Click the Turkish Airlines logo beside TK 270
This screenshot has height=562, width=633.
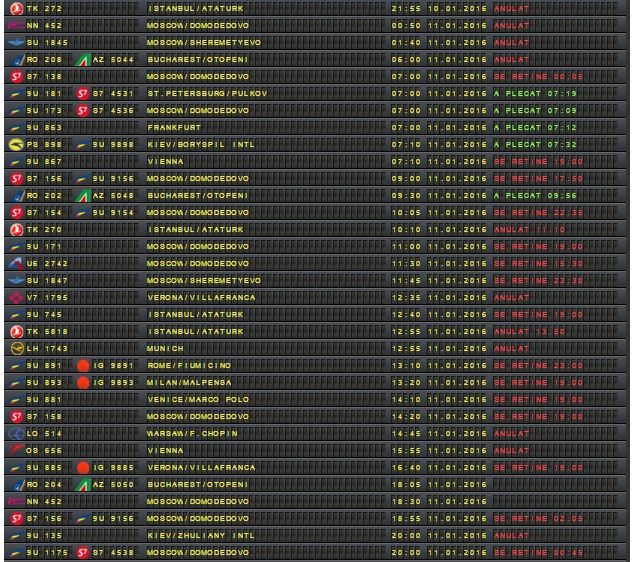point(16,230)
